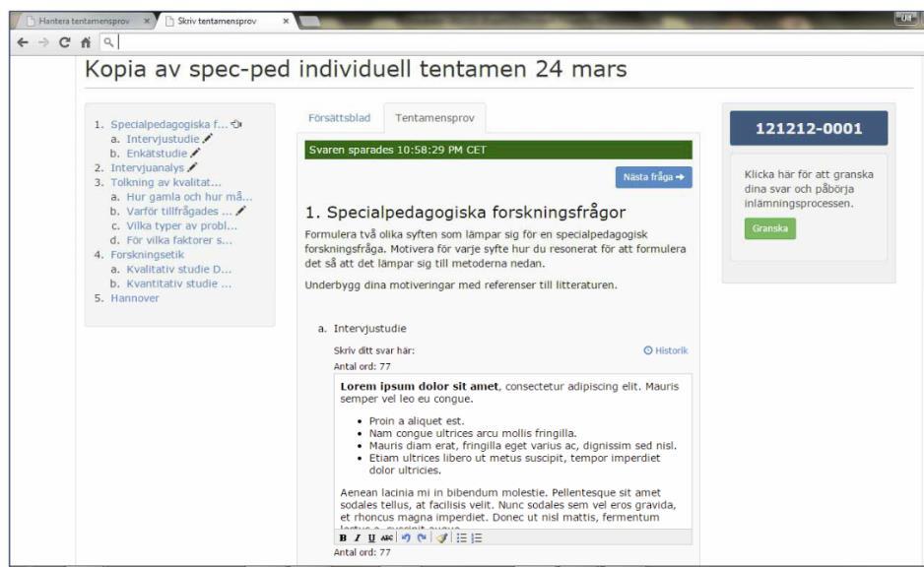Go to Kvalitativ studie D... sub-question
The width and height of the screenshot is (924, 567).
coord(178,269)
